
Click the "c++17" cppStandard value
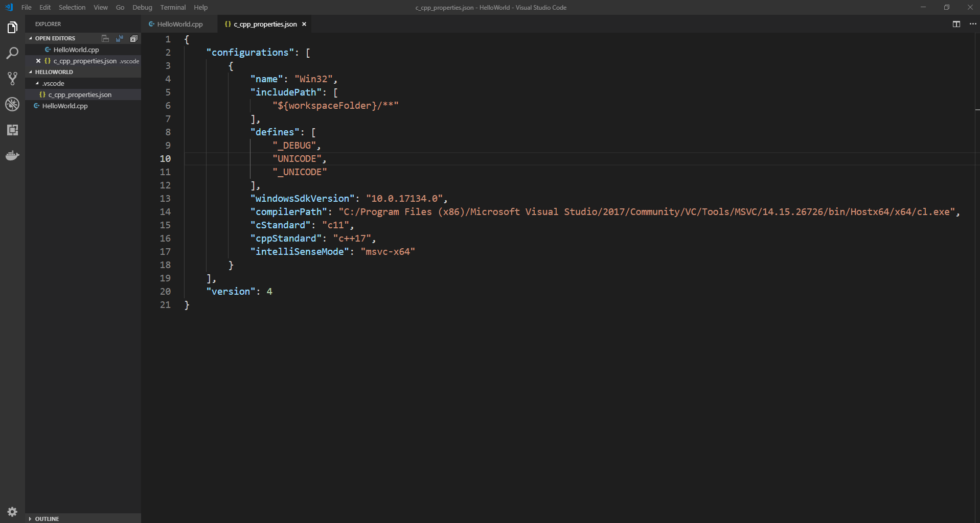tap(352, 239)
